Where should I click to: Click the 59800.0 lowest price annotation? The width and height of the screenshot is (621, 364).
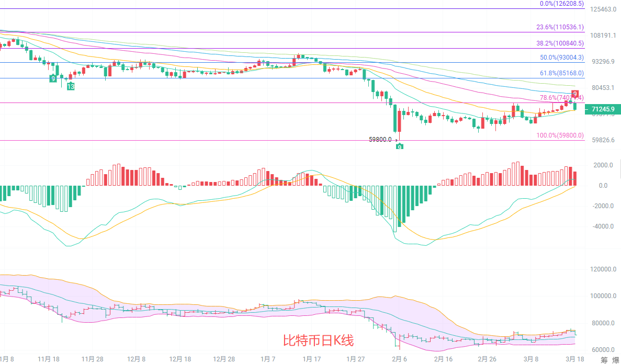(x=380, y=140)
